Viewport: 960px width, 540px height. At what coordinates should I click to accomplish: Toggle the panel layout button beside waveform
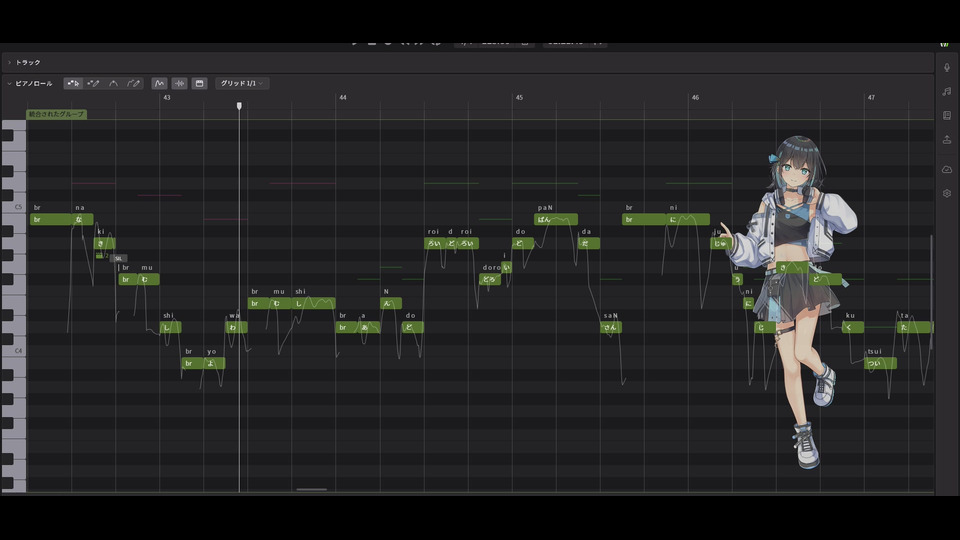[199, 83]
